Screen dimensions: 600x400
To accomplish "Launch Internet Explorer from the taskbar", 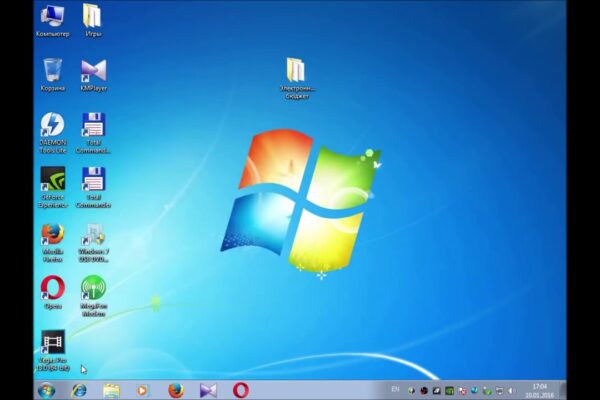I will coord(79,390).
